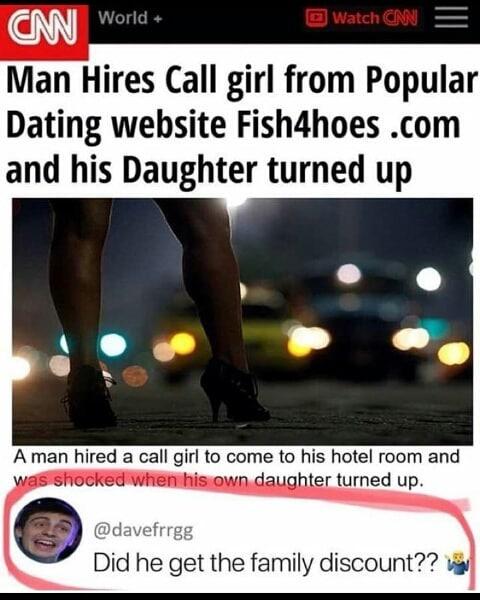The height and width of the screenshot is (600, 480).
Task: Click the blurred car headlights in the photo
Action: (310, 339)
